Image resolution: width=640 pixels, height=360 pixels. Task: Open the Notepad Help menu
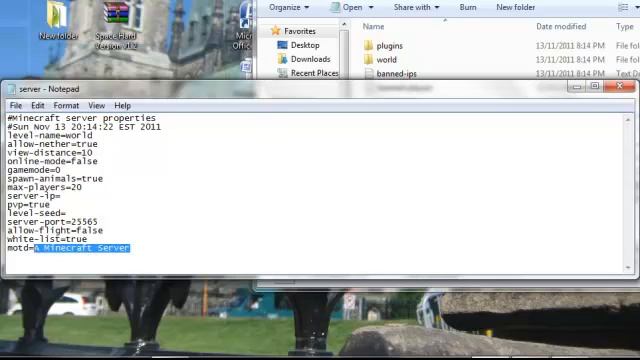(x=122, y=106)
